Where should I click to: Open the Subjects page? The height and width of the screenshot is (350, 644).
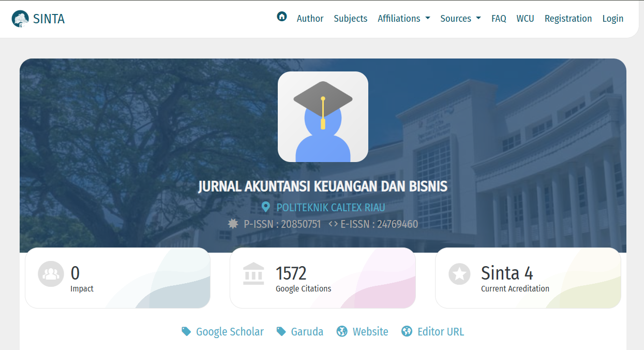(x=351, y=19)
